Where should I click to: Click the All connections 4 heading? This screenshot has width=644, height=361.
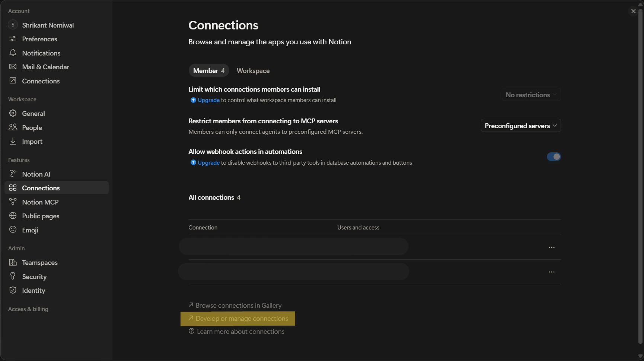coord(214,197)
